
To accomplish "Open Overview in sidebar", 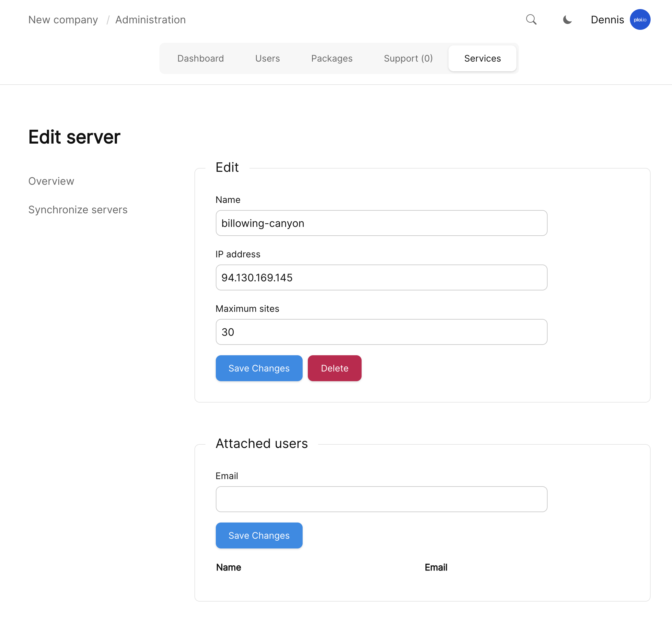I will [51, 181].
